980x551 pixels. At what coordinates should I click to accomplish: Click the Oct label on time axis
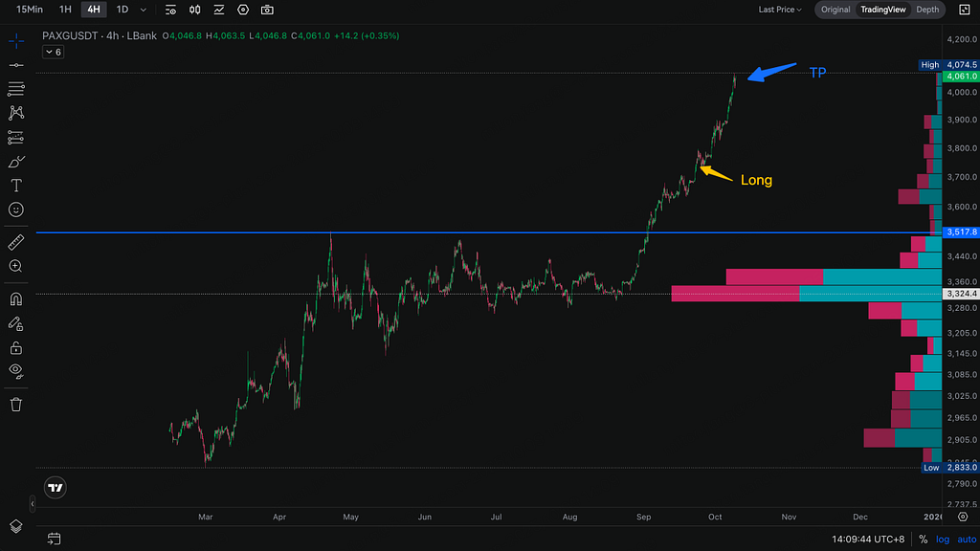pyautogui.click(x=715, y=517)
